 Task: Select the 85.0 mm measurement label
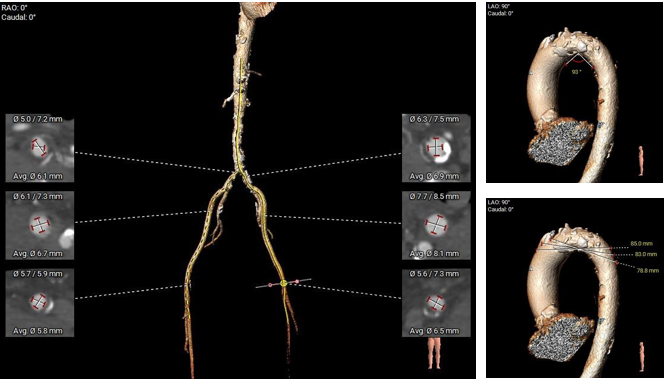(x=641, y=244)
